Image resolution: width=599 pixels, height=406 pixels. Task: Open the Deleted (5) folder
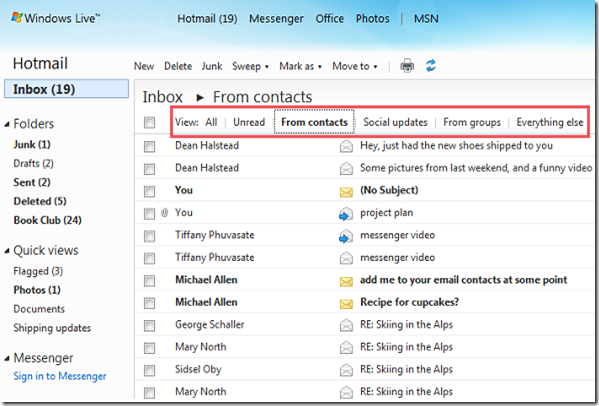point(40,201)
